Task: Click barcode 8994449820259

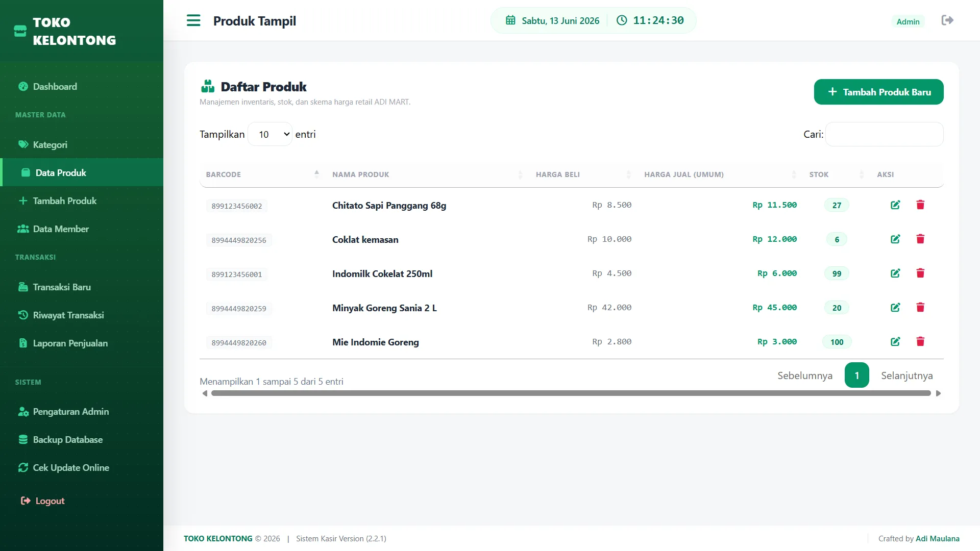Action: pyautogui.click(x=239, y=309)
